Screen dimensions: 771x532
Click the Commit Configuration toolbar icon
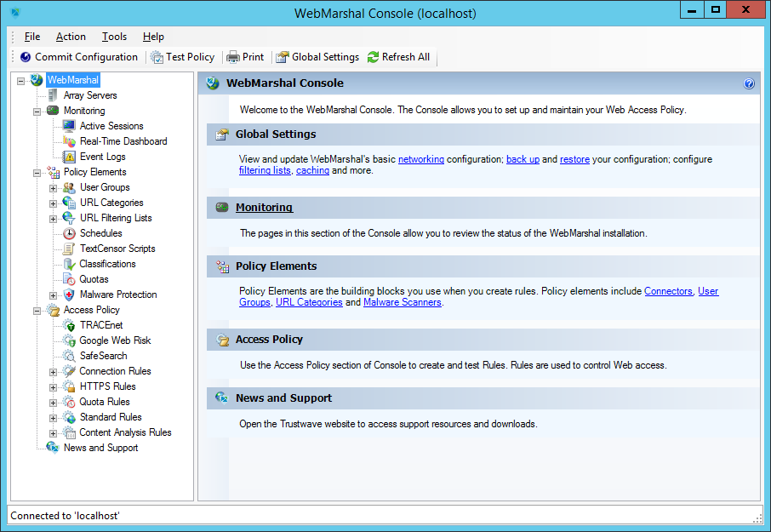pyautogui.click(x=26, y=57)
